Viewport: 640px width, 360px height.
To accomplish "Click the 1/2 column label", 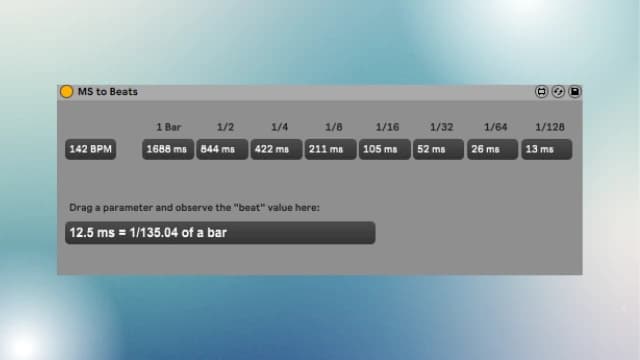I will [x=225, y=127].
